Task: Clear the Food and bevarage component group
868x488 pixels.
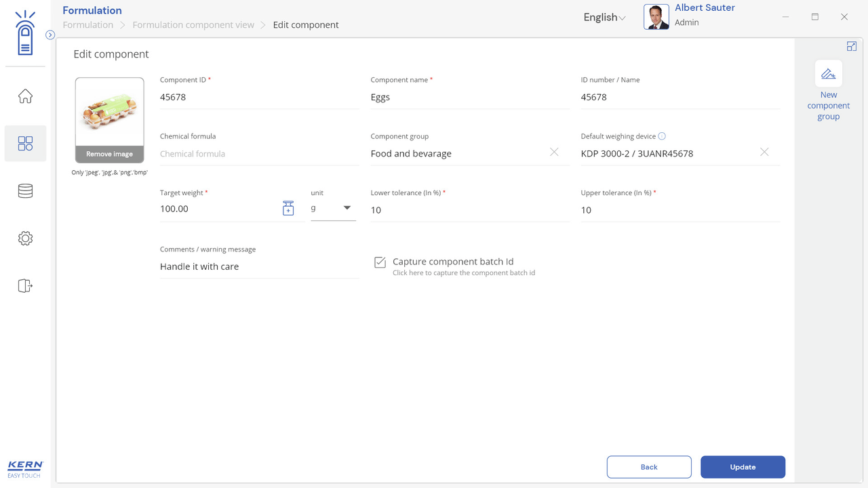Action: pos(554,152)
